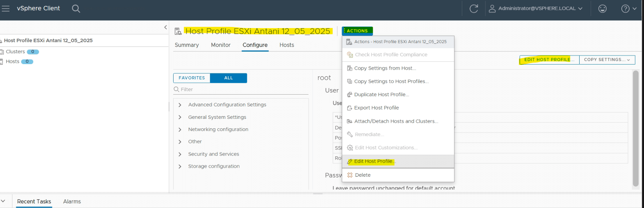Click the EDIT HOST PROFILE... button
The height and width of the screenshot is (208, 644).
549,60
